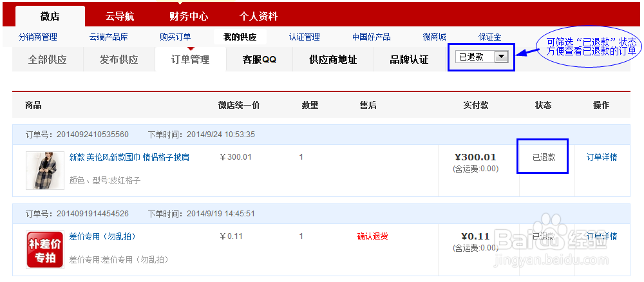Switch to 全部供应 tab
This screenshot has width=644, height=282.
[47, 59]
